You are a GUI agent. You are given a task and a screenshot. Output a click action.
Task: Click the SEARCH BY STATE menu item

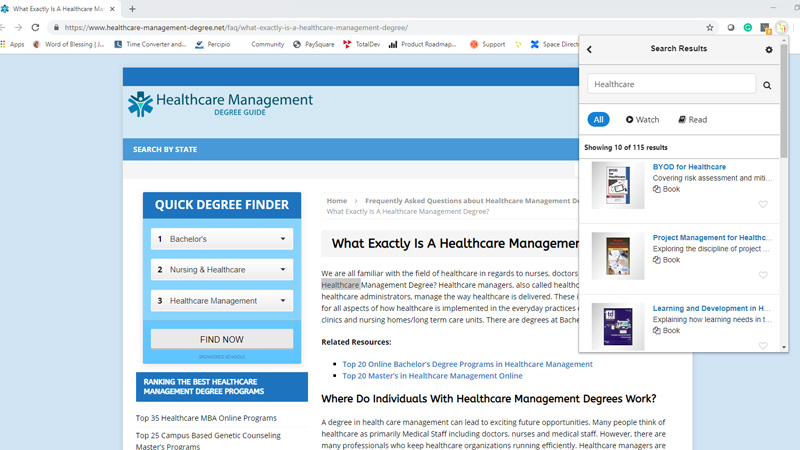point(165,149)
